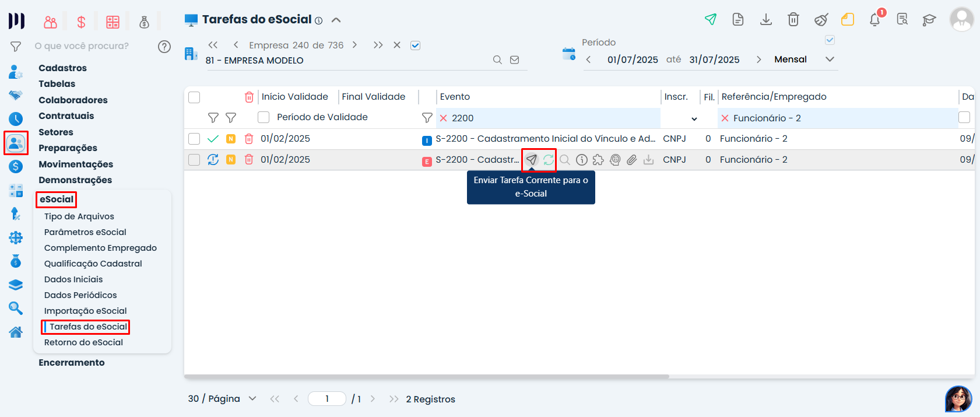980x417 pixels.
Task: Tick the select-all checkbox in the table header
Action: [x=194, y=97]
